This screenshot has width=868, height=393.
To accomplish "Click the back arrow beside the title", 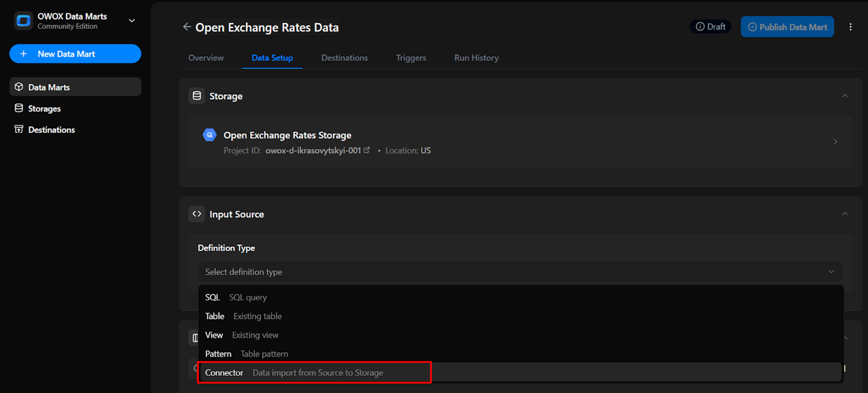I will click(x=187, y=27).
